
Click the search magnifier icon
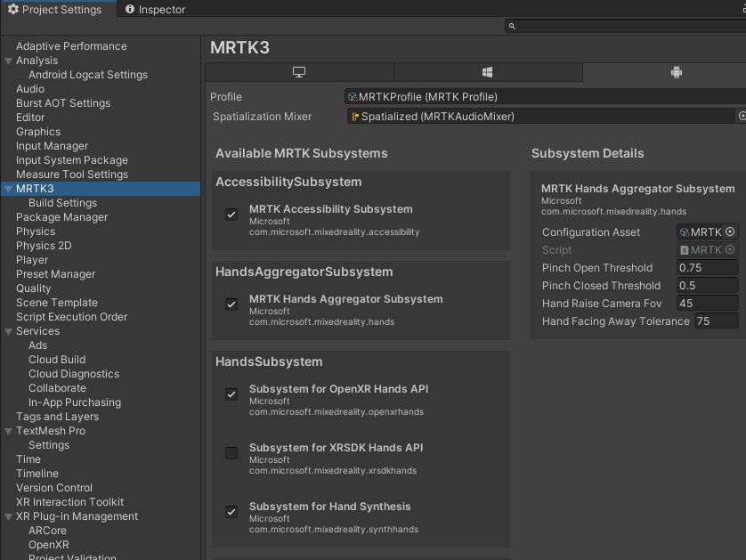click(x=512, y=26)
